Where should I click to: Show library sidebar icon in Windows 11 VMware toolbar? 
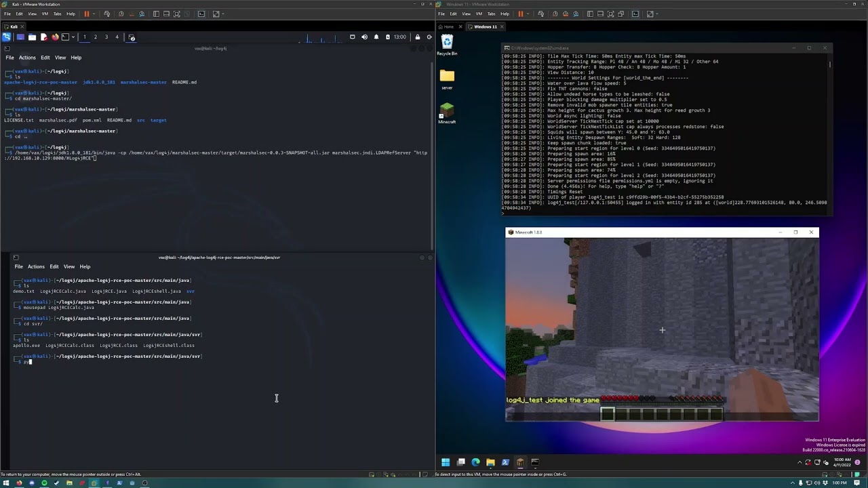[x=590, y=14]
